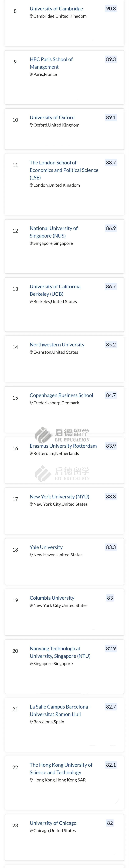The image size is (129, 868).
Task: Open Hong Kong University of Science link
Action: (x=61, y=769)
